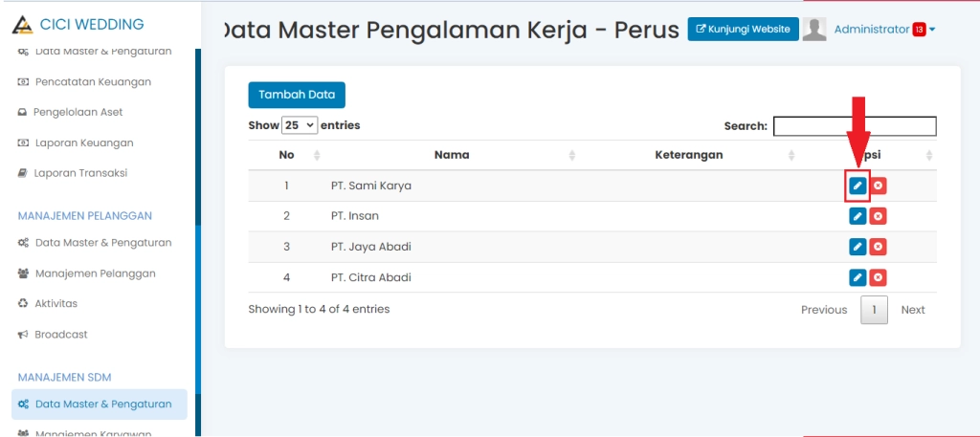Go to the Previous table page
This screenshot has width=980, height=437.
(x=824, y=310)
